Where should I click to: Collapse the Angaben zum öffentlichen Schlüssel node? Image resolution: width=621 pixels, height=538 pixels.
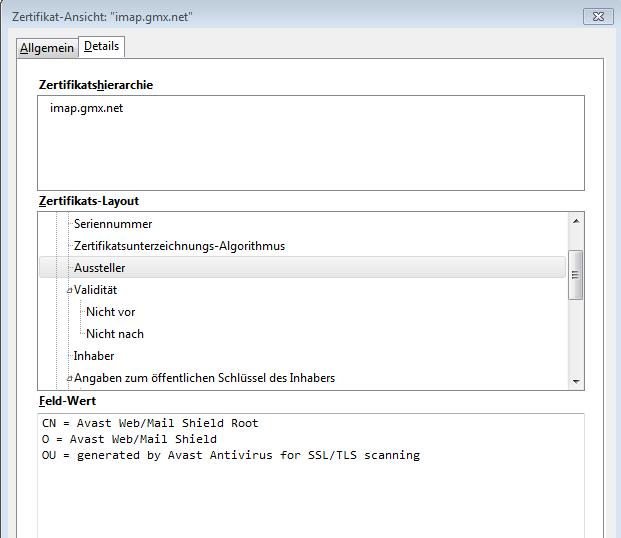click(x=69, y=379)
